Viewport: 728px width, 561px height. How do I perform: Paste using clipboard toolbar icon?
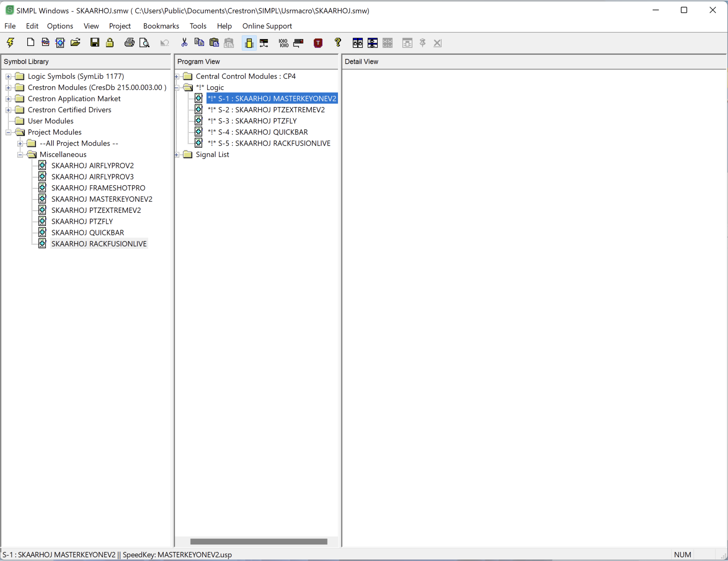pyautogui.click(x=214, y=42)
